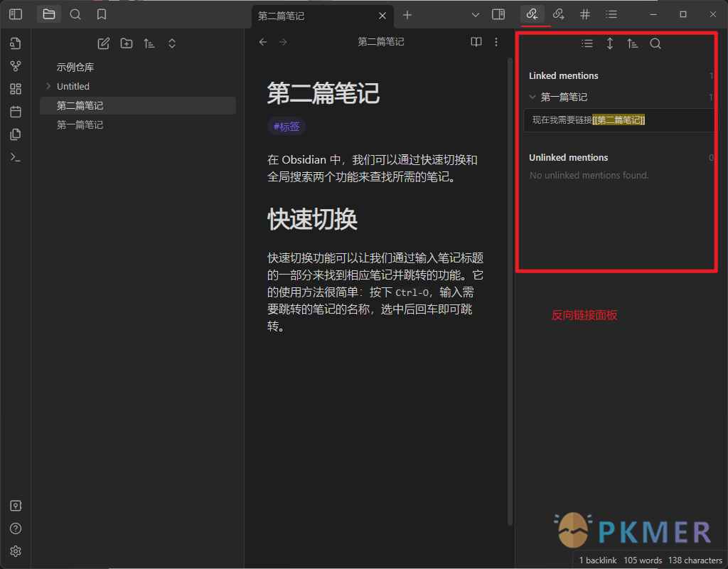Open the bookmarks tab
Screen dimensions: 728x569
pyautogui.click(x=102, y=14)
